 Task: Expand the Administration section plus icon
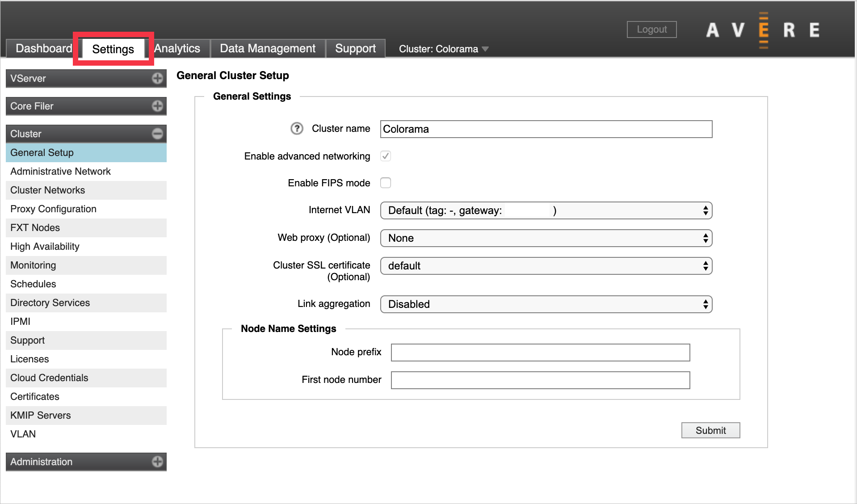pyautogui.click(x=157, y=462)
